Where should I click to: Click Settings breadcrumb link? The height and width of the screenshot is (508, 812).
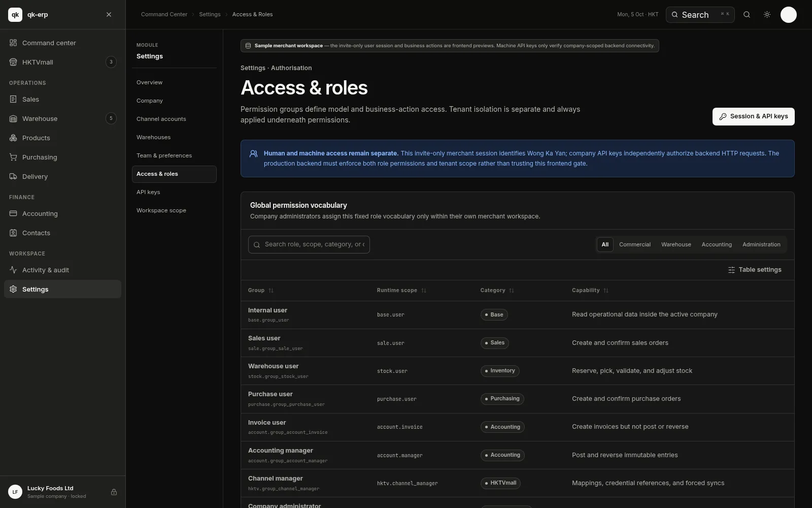[x=210, y=14]
